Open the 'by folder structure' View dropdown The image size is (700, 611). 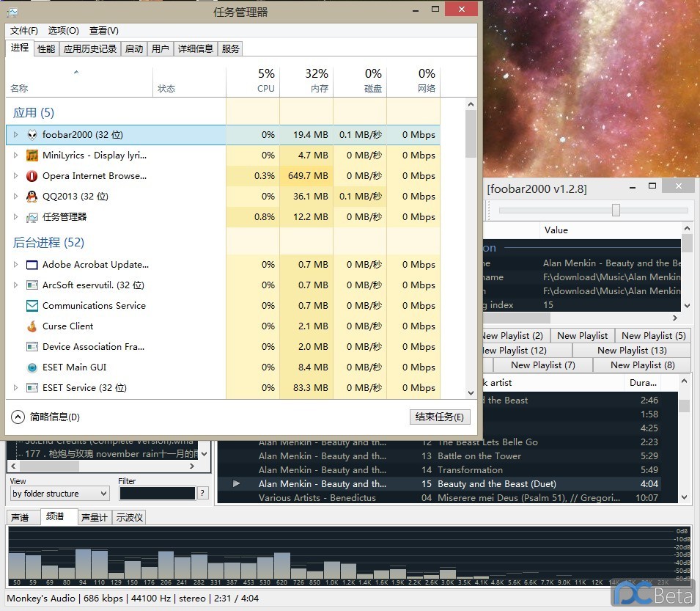60,494
